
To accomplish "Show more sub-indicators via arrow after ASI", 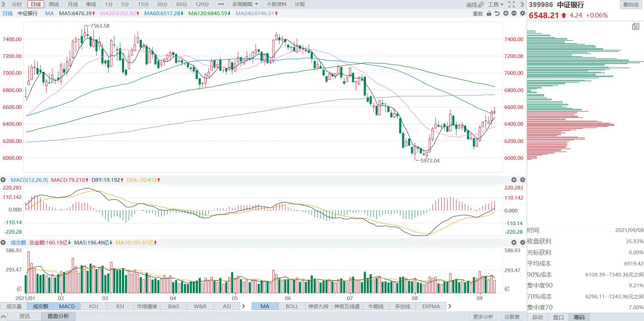I will 244,306.
